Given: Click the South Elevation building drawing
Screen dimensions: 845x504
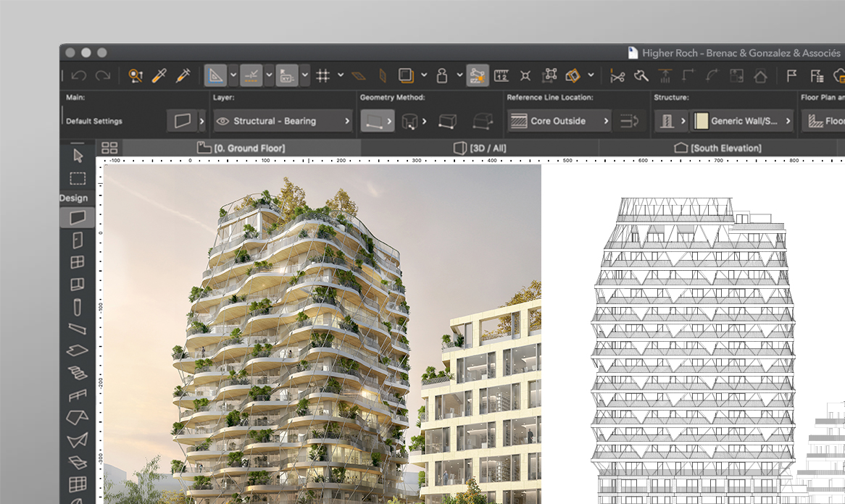Looking at the screenshot, I should tap(693, 350).
